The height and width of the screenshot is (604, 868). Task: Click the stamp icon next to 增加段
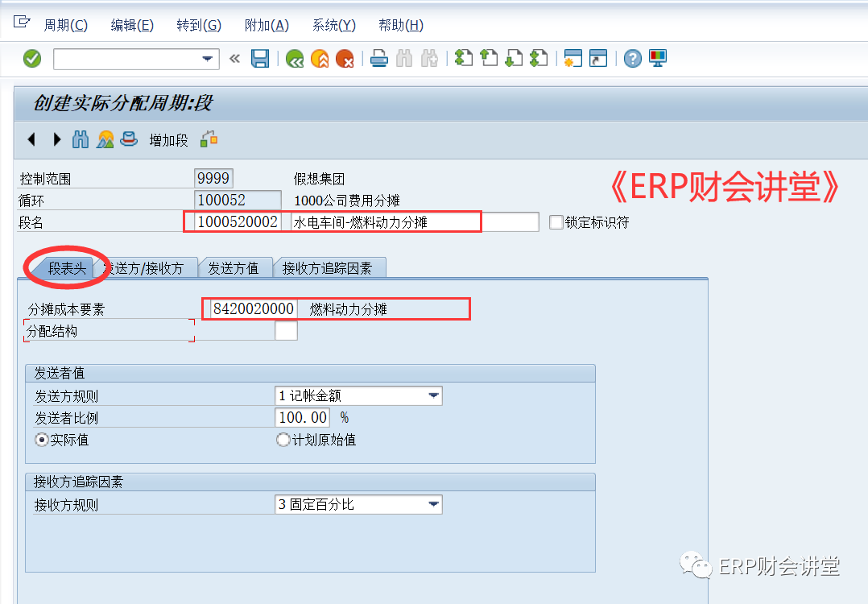(129, 139)
